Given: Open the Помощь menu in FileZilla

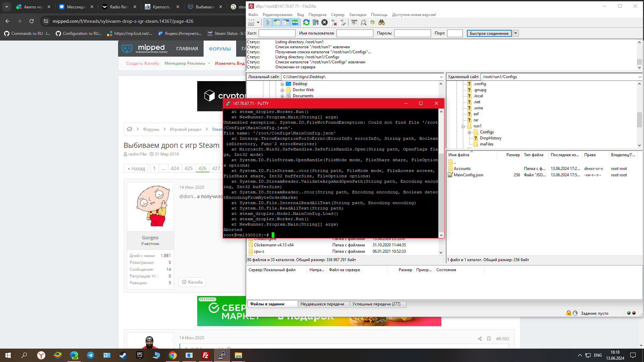Looking at the screenshot, I should coord(379,15).
